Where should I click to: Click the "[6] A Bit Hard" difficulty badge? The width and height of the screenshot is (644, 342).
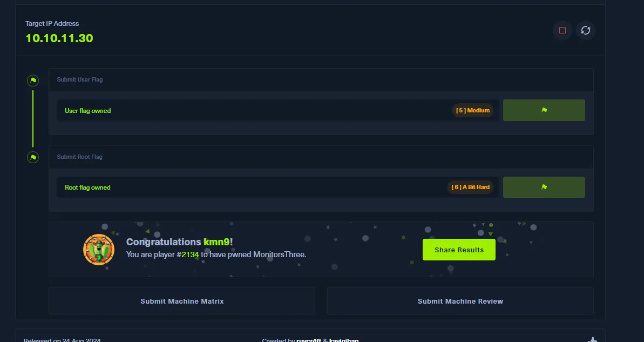click(470, 187)
